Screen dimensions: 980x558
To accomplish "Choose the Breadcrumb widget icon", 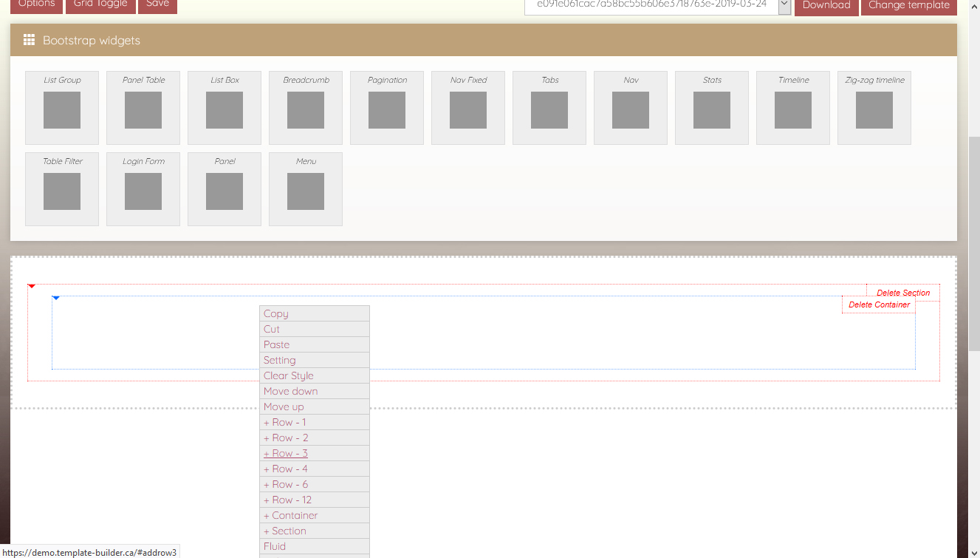I will pos(306,110).
